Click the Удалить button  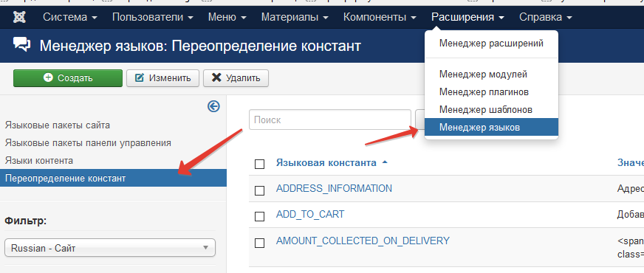(236, 78)
